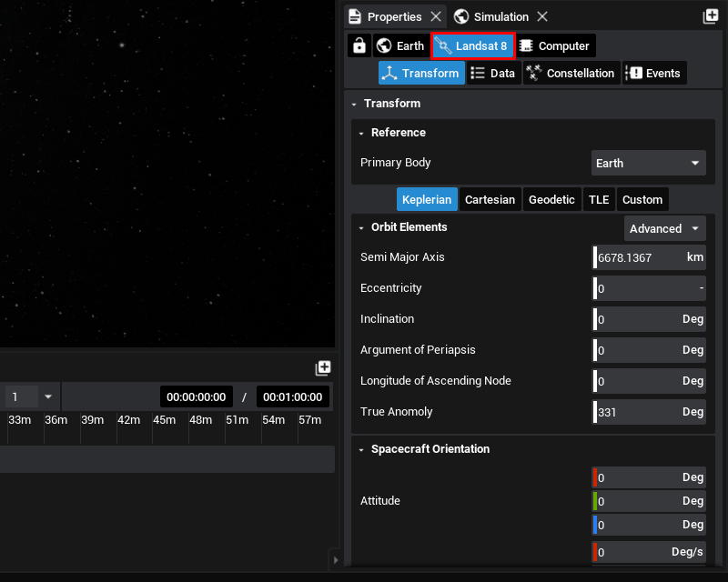Open the Computer component tab
The height and width of the screenshot is (582, 728).
point(556,46)
